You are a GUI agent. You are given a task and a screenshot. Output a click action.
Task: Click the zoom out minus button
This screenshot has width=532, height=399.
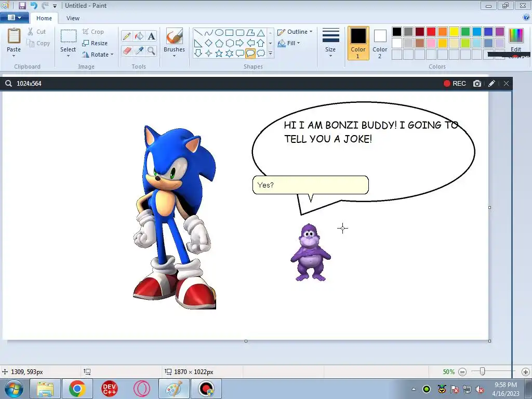462,372
